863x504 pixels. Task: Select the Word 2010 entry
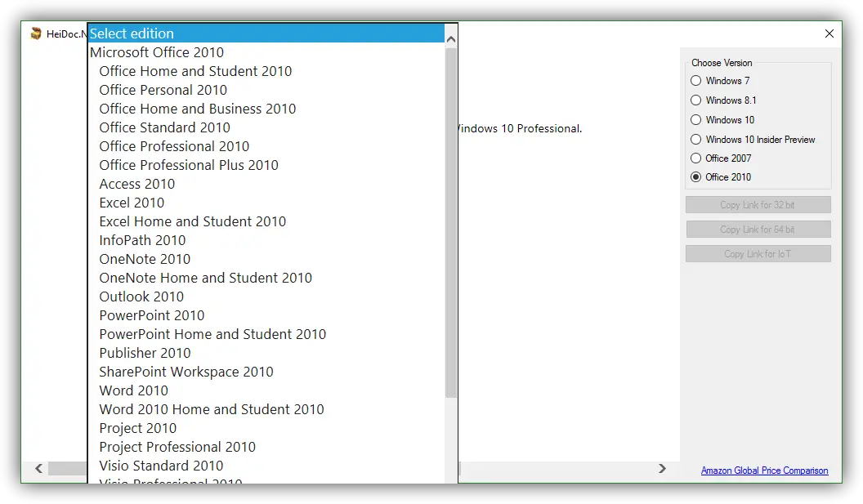pyautogui.click(x=266, y=390)
